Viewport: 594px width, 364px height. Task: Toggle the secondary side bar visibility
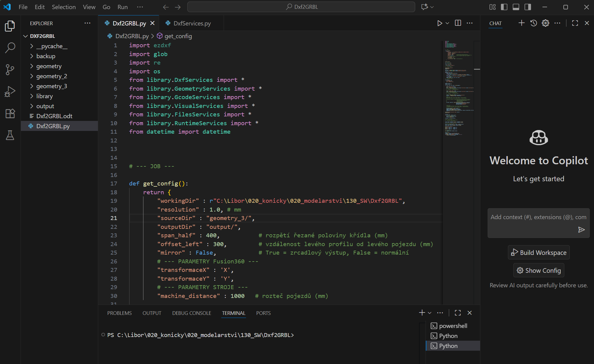528,7
